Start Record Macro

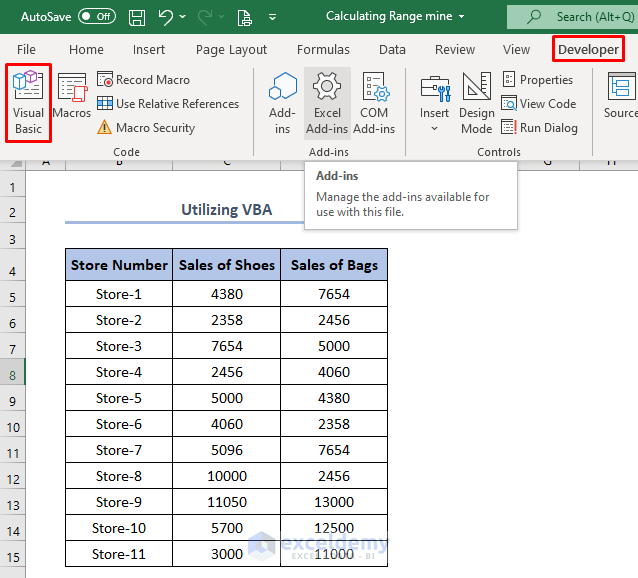[144, 80]
